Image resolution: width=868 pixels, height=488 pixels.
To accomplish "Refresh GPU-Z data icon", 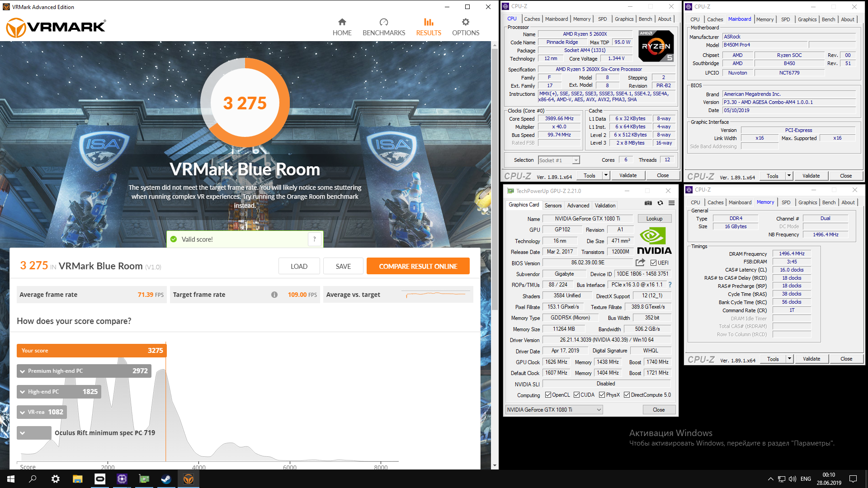I will pos(660,203).
